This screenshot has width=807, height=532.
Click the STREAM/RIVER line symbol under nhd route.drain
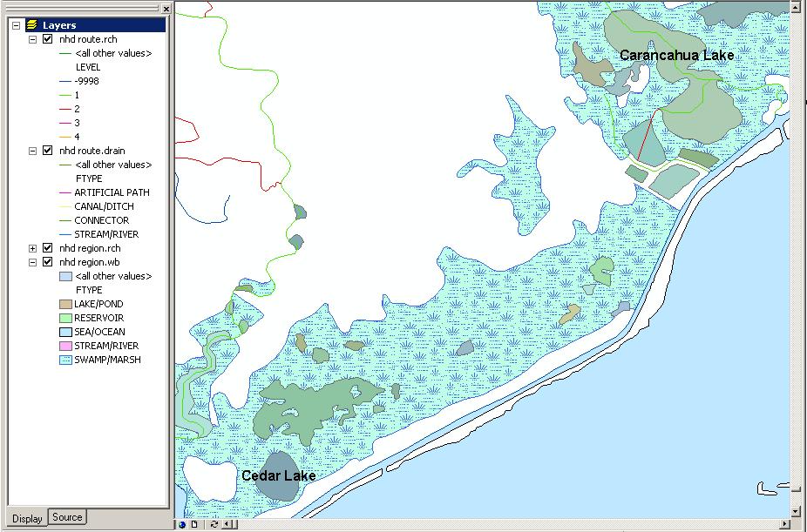(65, 234)
